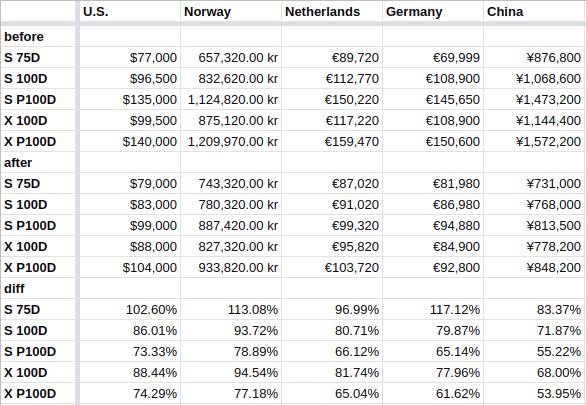Select the 53.95% China diff cell

534,393
